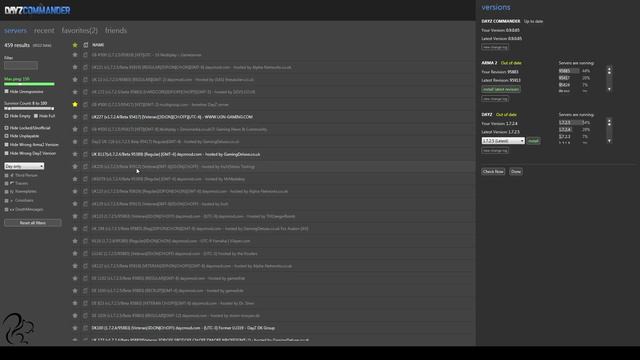Star the UK 13 server row
The height and width of the screenshot is (360, 640).
click(x=75, y=80)
